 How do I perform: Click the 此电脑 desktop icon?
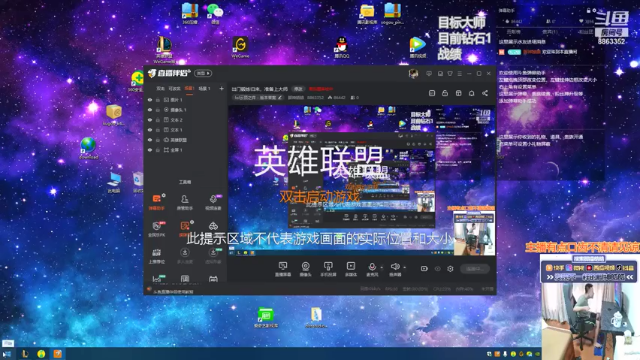[x=114, y=182]
